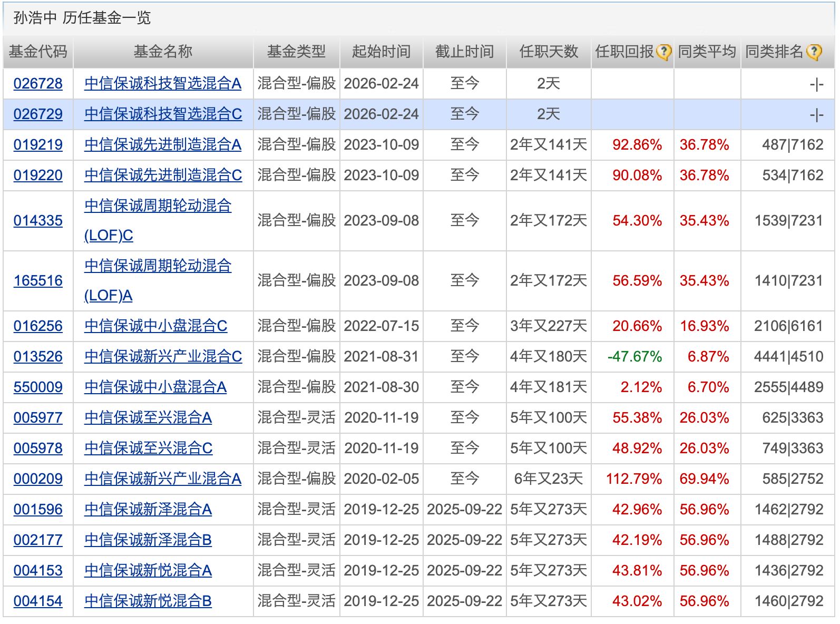Open 中信保诚新泽混合A fund link

point(148,510)
